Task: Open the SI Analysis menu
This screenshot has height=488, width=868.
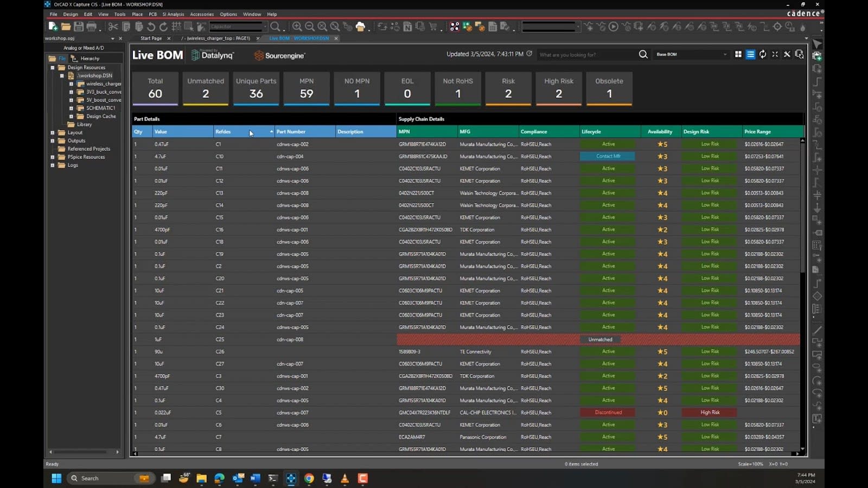Action: (x=173, y=14)
